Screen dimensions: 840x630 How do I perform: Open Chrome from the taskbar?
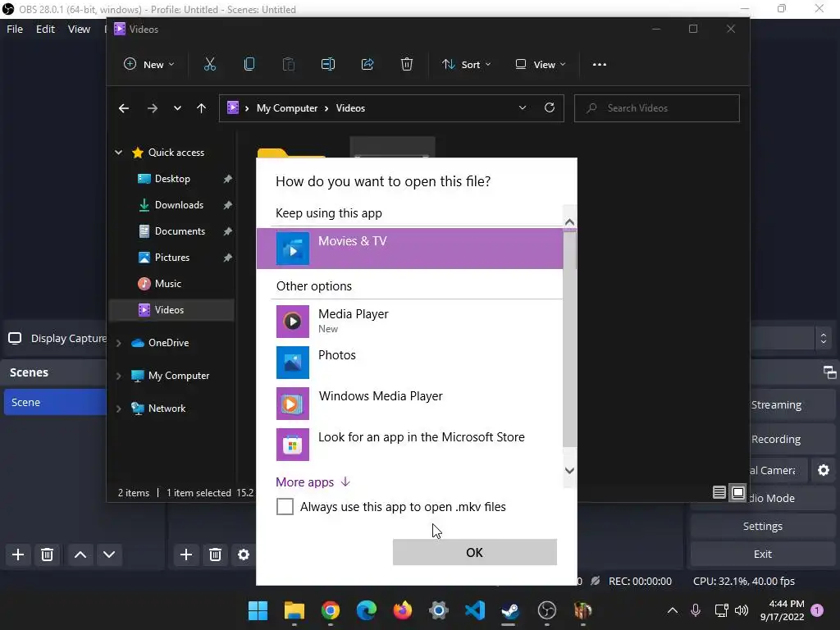click(x=331, y=610)
